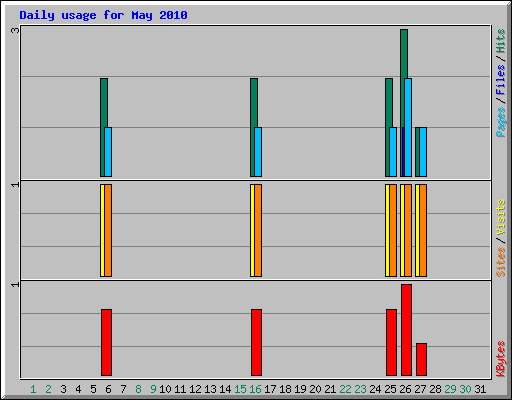Image resolution: width=512 pixels, height=400 pixels.
Task: Click the yellow visits bar for day 16
Action: tap(252, 230)
